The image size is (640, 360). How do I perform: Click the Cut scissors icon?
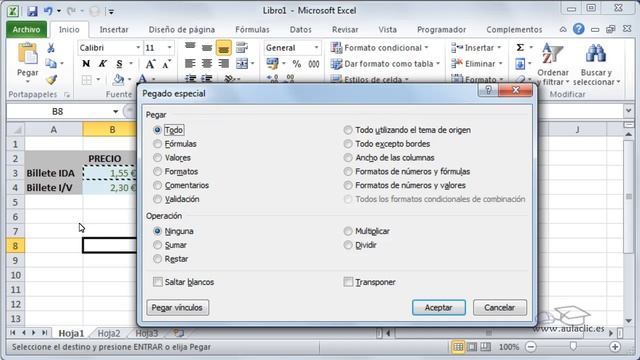pyautogui.click(x=51, y=48)
